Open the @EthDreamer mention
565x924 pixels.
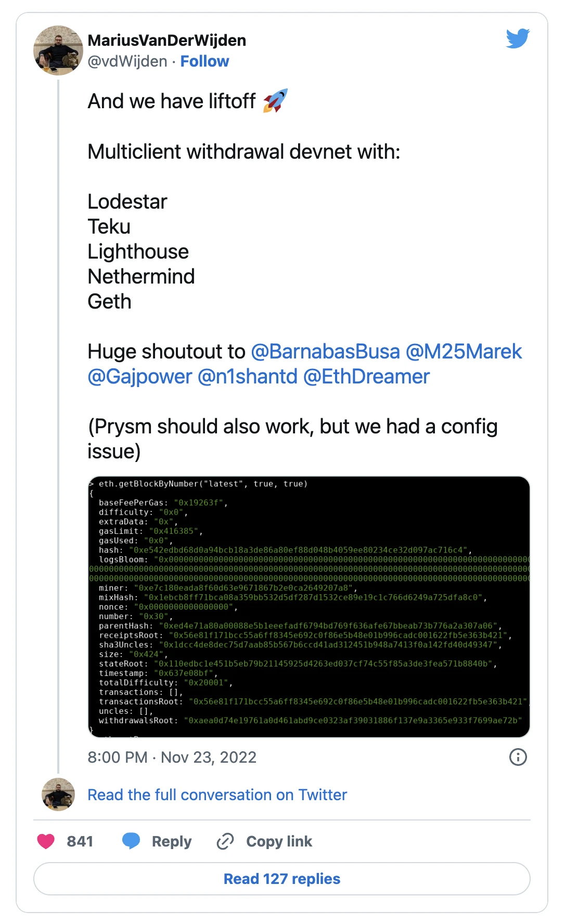(x=366, y=377)
